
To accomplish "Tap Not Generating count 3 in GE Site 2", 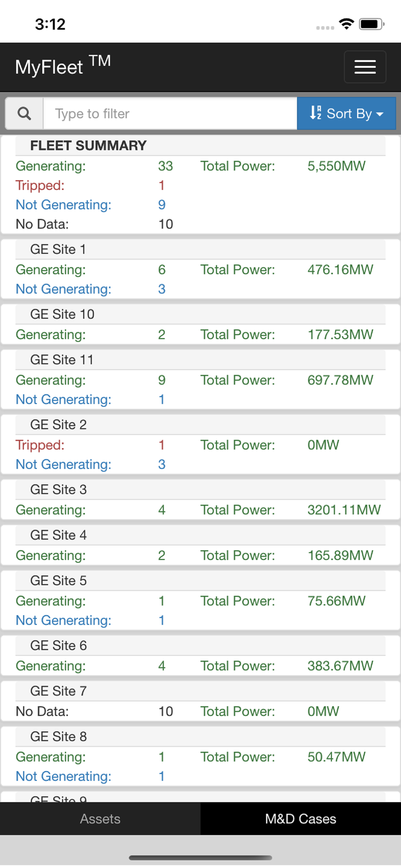I will tap(162, 464).
